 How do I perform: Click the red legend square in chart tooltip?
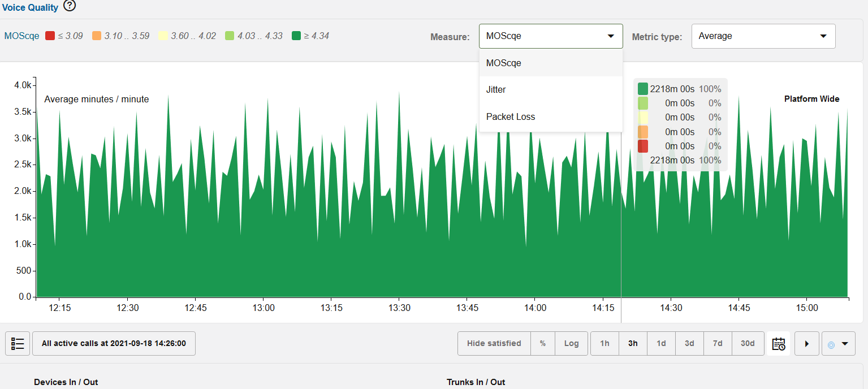pos(643,146)
